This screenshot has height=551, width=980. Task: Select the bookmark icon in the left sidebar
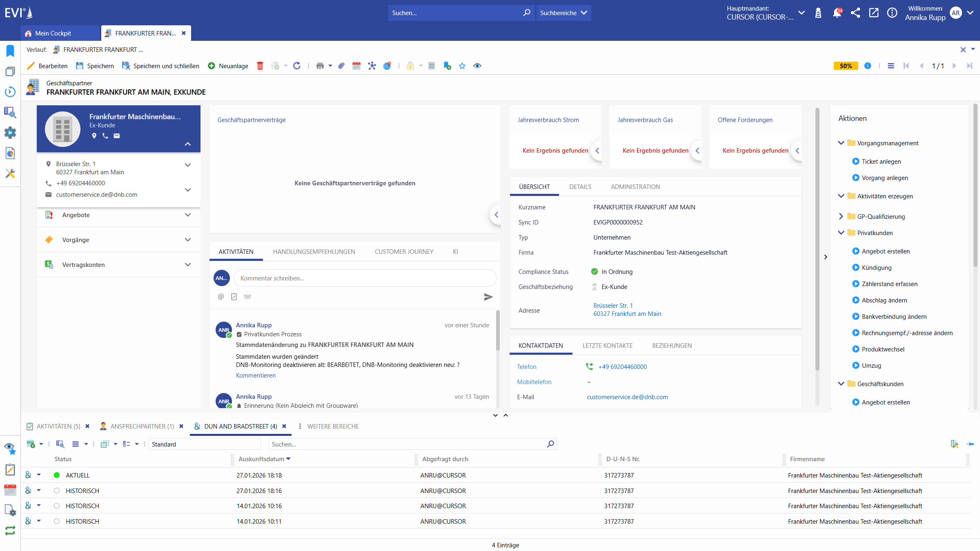[x=9, y=51]
